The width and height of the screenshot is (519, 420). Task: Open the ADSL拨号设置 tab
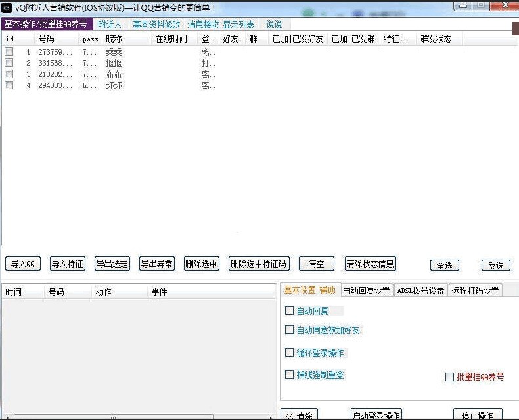(420, 291)
